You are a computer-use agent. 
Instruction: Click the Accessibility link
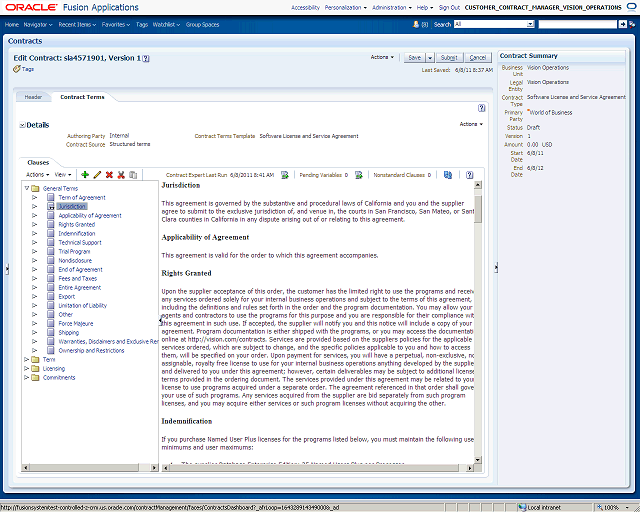[x=305, y=7]
